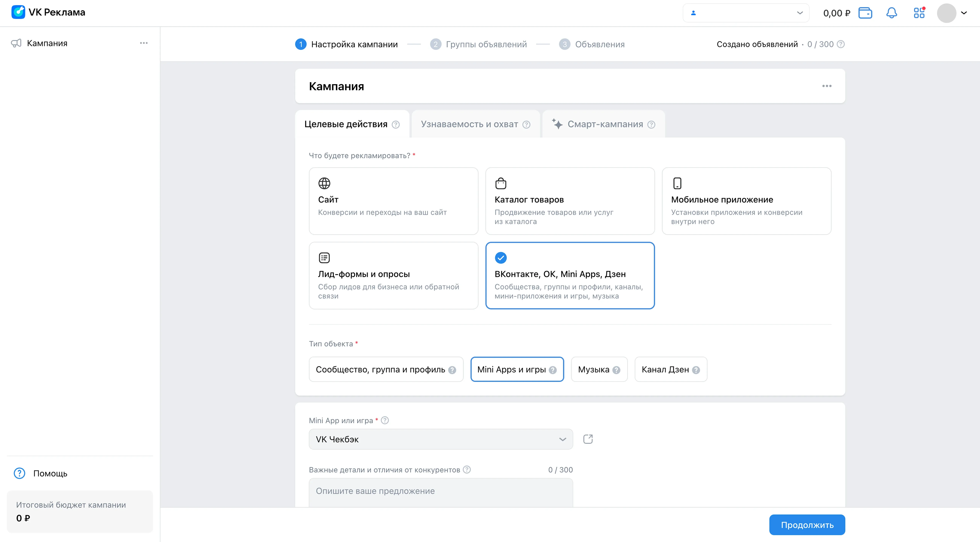This screenshot has width=980, height=542.
Task: Click the 0,00 ₽ balance amount
Action: tap(837, 13)
